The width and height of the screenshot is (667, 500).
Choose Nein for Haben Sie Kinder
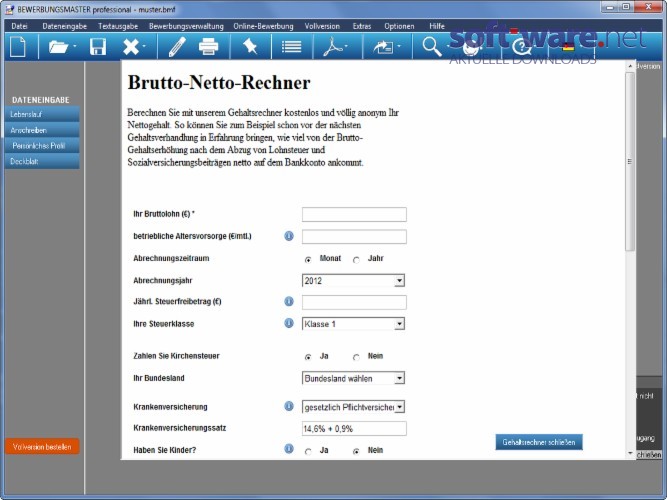pyautogui.click(x=356, y=451)
